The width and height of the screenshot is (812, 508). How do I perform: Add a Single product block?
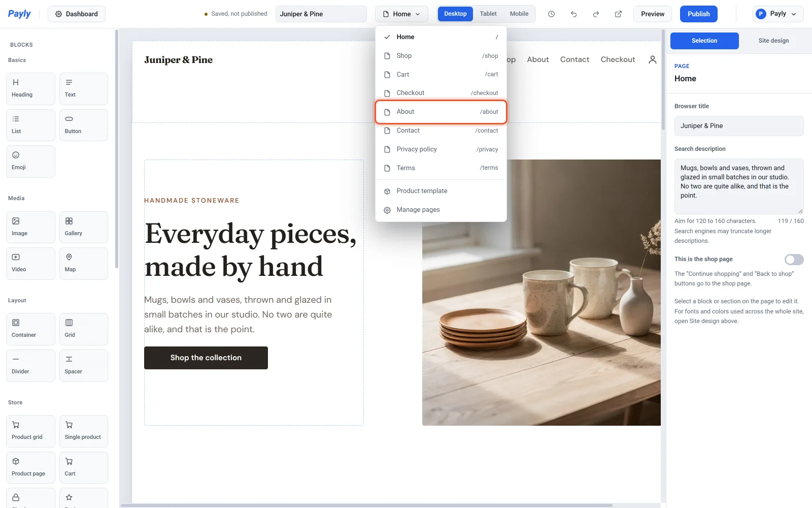pyautogui.click(x=84, y=431)
